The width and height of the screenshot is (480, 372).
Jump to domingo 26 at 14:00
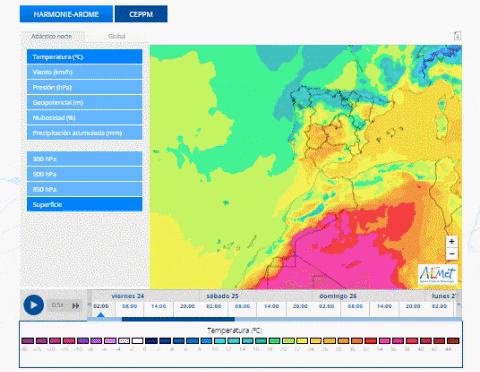(x=384, y=306)
